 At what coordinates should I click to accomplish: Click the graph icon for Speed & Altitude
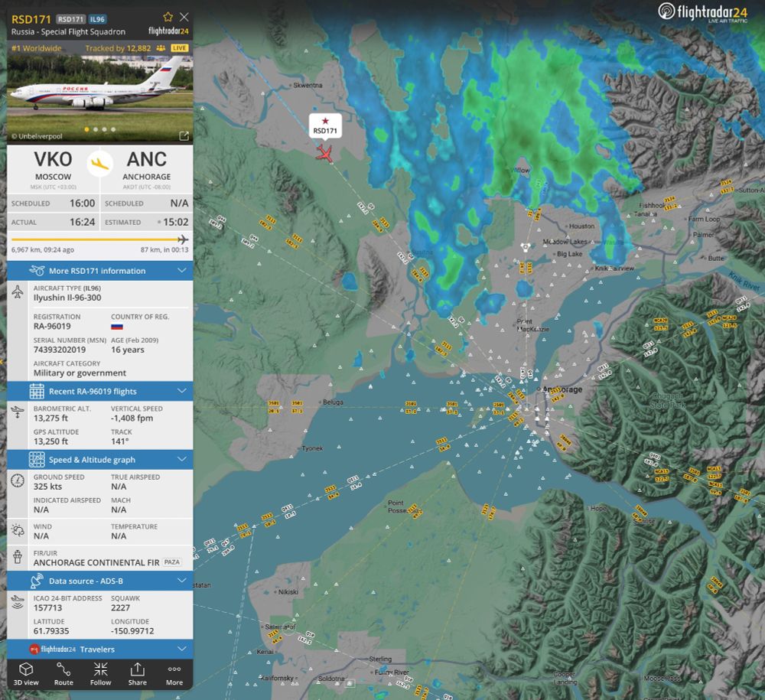(x=37, y=460)
